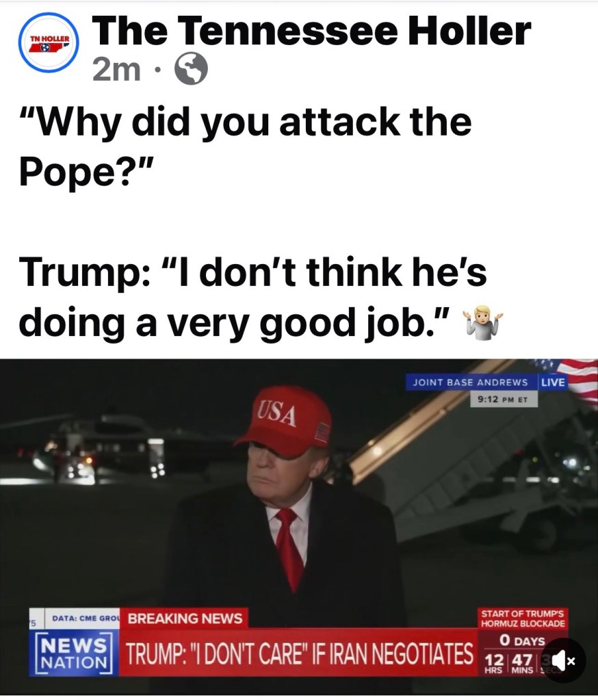The height and width of the screenshot is (700, 598).
Task: Tap the 9:12 PM ET time stamp
Action: point(502,400)
